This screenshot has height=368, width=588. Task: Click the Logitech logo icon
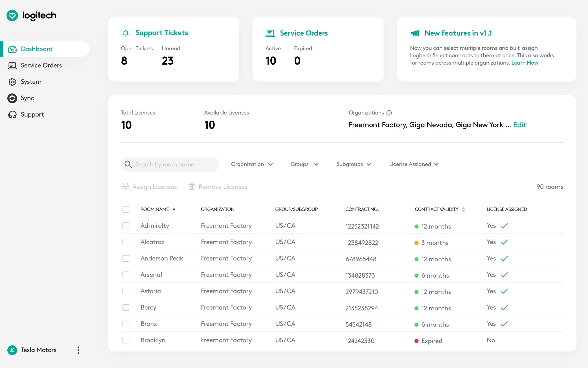point(12,16)
